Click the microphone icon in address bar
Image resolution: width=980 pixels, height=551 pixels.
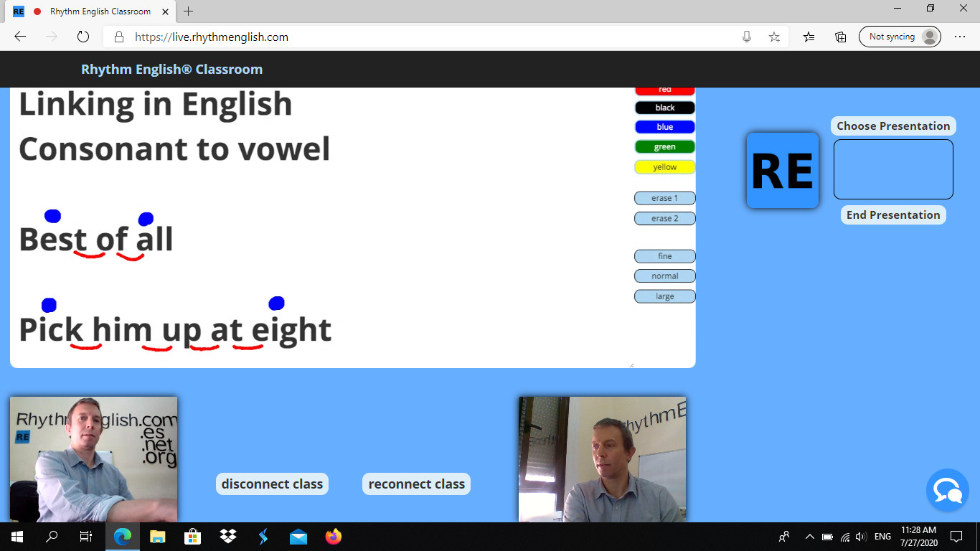(747, 37)
